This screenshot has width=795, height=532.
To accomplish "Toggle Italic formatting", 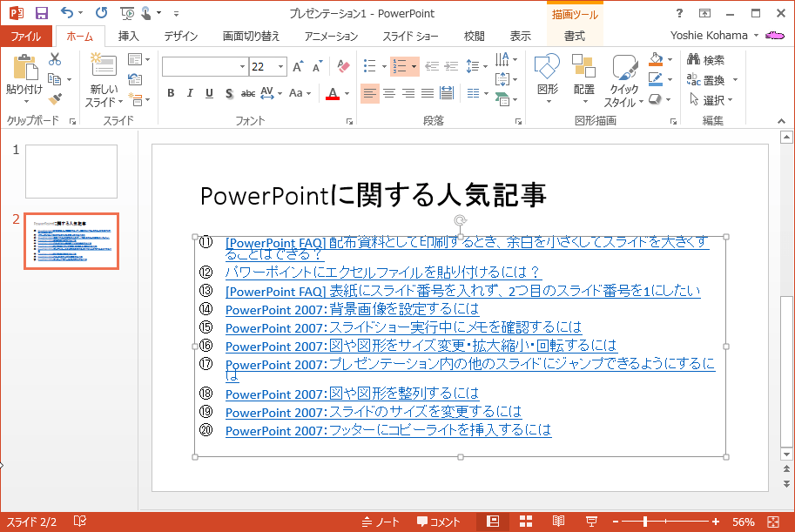I will coord(190,93).
